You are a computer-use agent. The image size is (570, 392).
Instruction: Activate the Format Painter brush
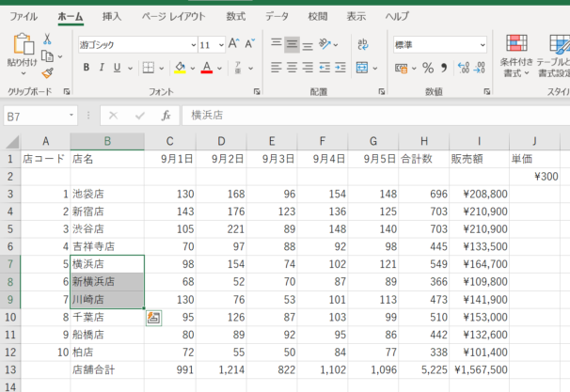[47, 73]
